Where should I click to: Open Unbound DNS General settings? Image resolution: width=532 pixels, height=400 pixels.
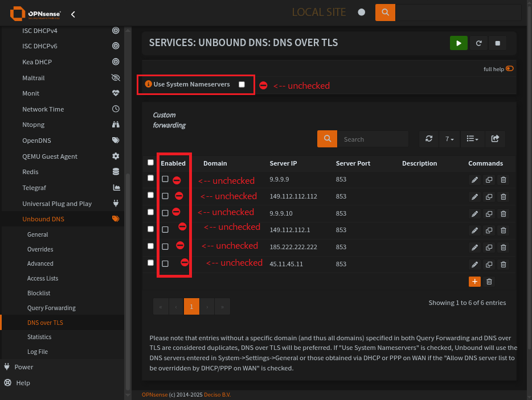tap(38, 234)
